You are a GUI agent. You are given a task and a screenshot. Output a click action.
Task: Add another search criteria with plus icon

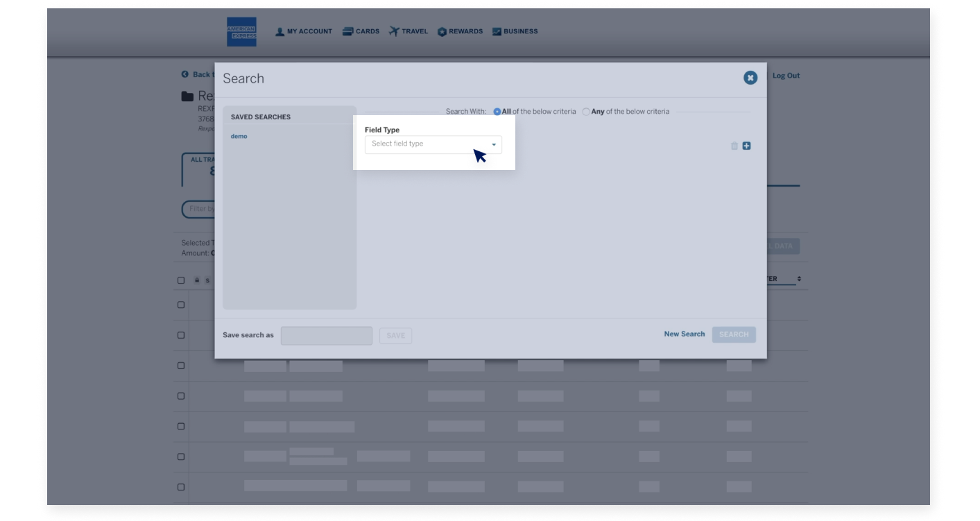point(746,146)
